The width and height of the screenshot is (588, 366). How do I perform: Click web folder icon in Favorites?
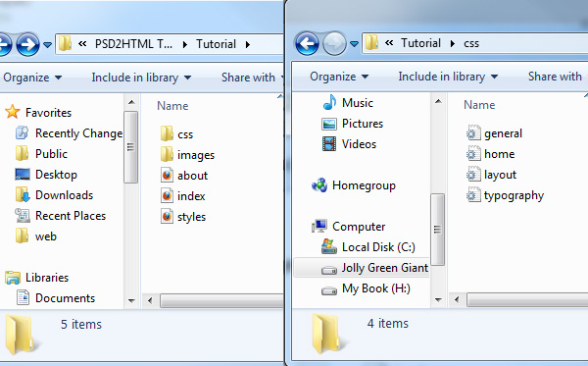coord(23,236)
